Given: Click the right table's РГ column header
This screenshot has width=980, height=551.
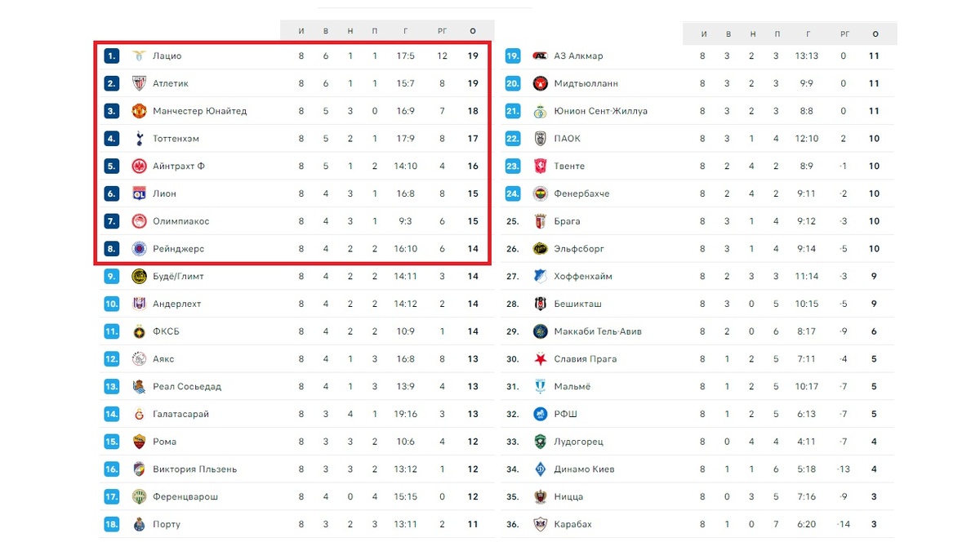Looking at the screenshot, I should tap(844, 34).
